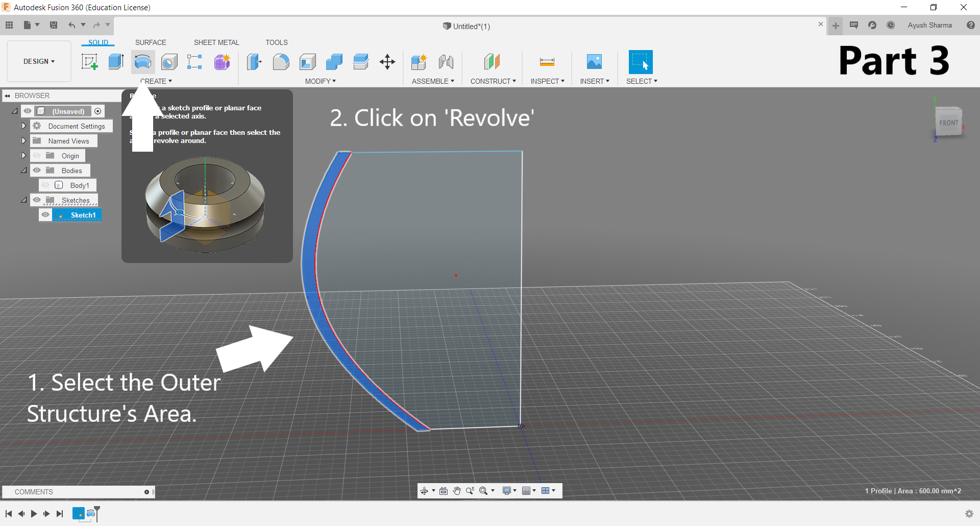Collapse the (Unsaved) root tree node
Screen dimensions: 980x526
15,111
